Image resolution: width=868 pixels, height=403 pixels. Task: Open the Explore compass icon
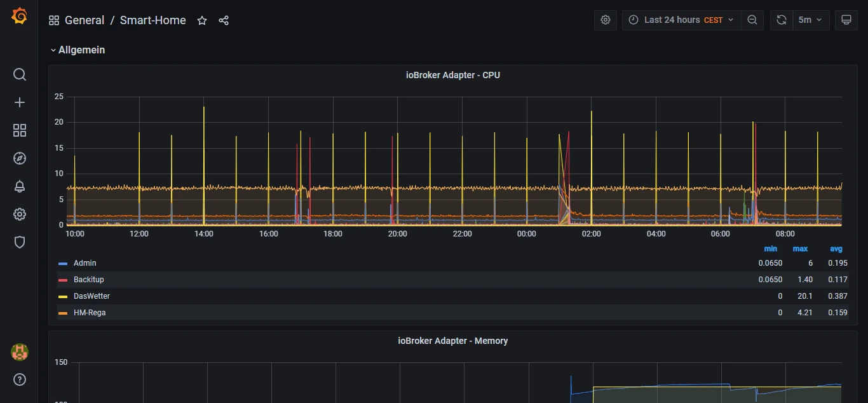point(20,158)
